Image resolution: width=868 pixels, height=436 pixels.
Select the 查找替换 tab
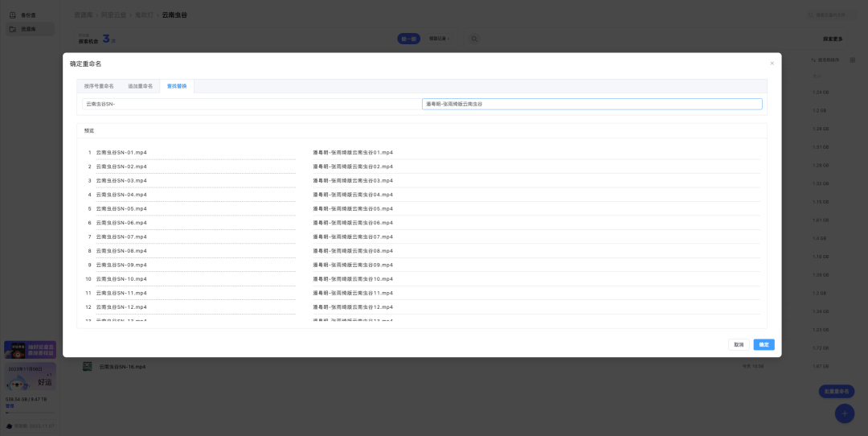click(177, 86)
